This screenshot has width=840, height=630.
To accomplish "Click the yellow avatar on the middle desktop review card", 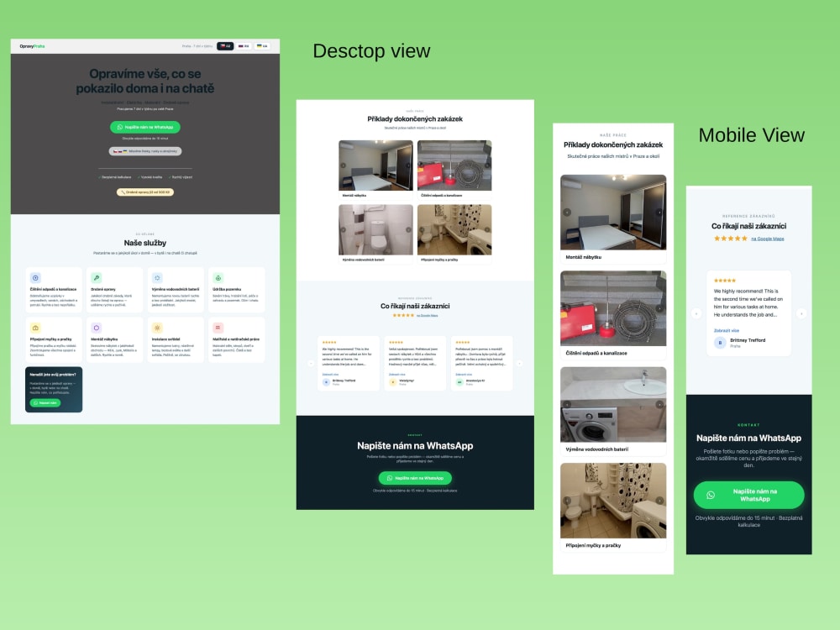I will (x=392, y=382).
